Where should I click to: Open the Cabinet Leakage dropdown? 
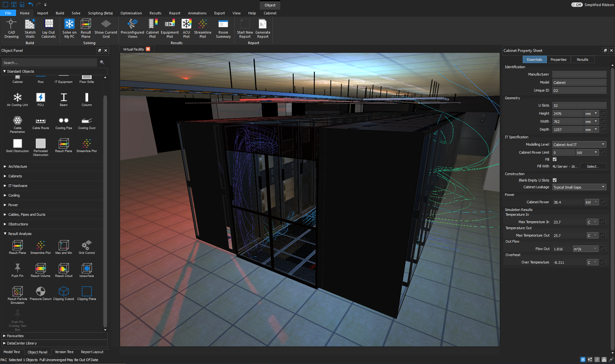coord(579,187)
